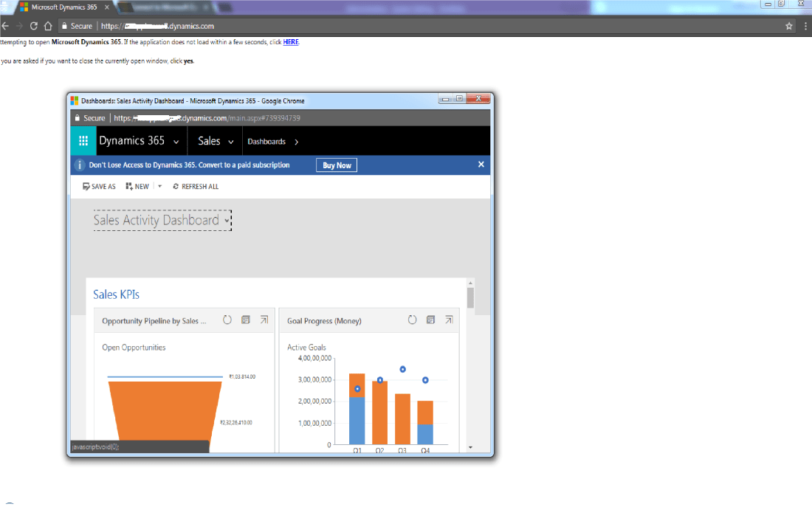Open the Sales area dropdown
The height and width of the screenshot is (507, 812).
(x=231, y=142)
